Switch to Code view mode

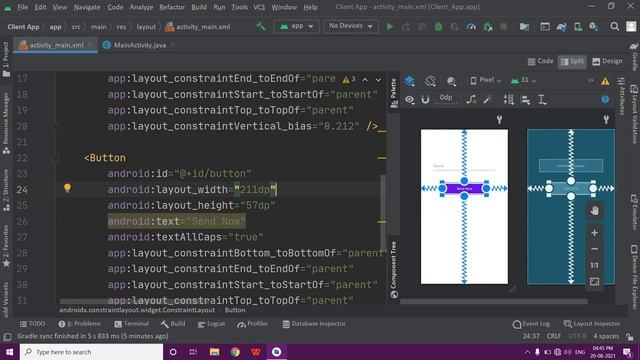[x=540, y=61]
